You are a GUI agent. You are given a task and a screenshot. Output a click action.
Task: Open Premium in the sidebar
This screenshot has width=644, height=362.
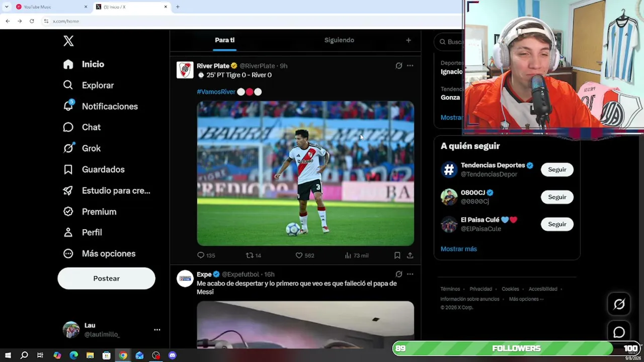click(90, 212)
